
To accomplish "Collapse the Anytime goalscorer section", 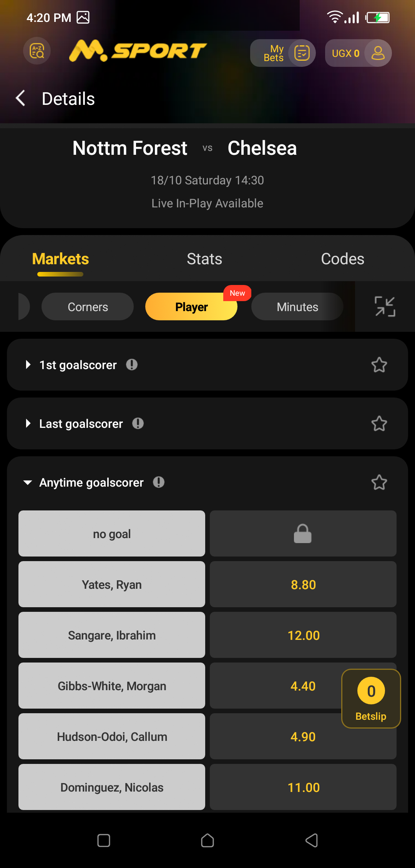I will (28, 482).
